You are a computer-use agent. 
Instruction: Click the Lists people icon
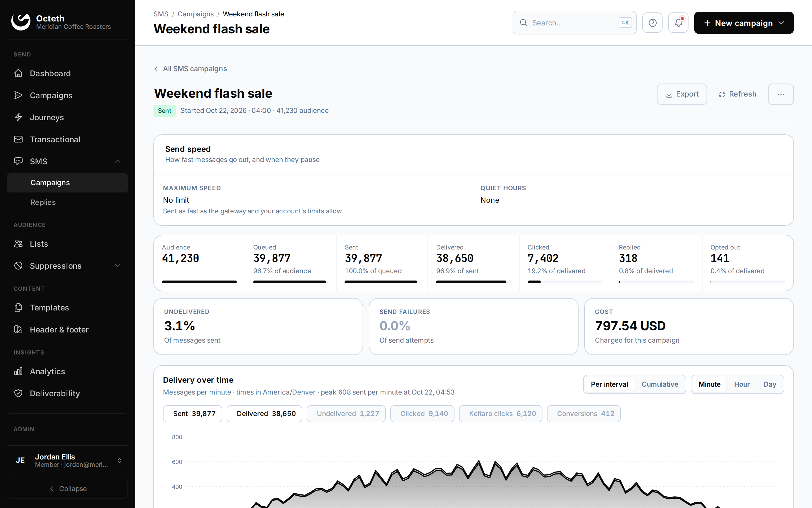(18, 244)
